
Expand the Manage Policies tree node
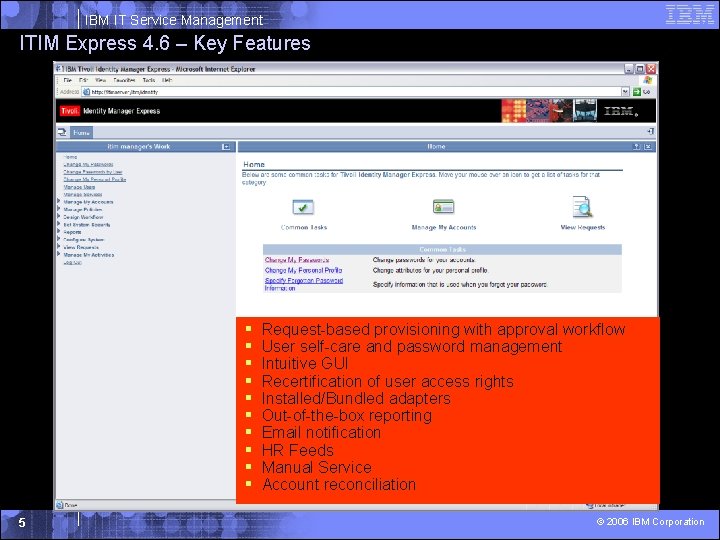[x=59, y=209]
